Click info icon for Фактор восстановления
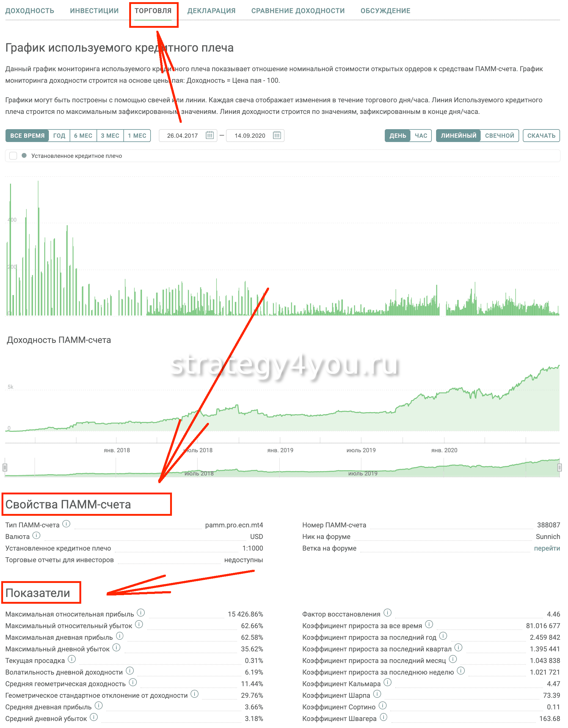 [x=387, y=613]
